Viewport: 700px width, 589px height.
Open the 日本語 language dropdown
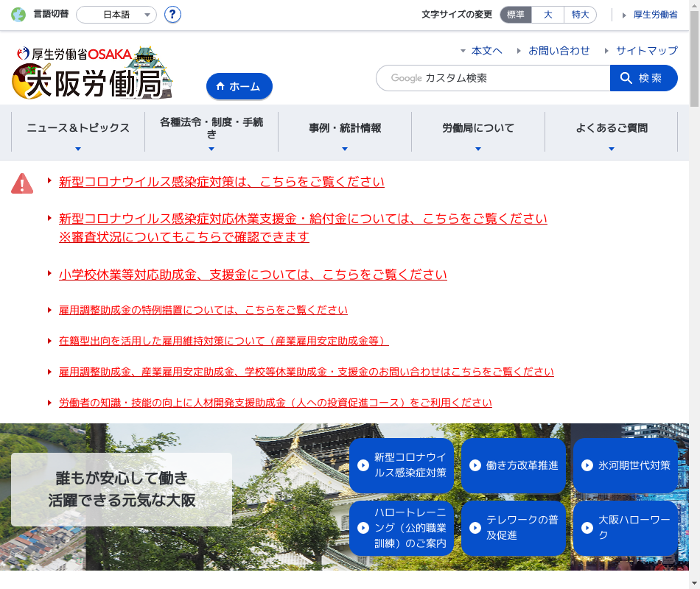(x=116, y=15)
